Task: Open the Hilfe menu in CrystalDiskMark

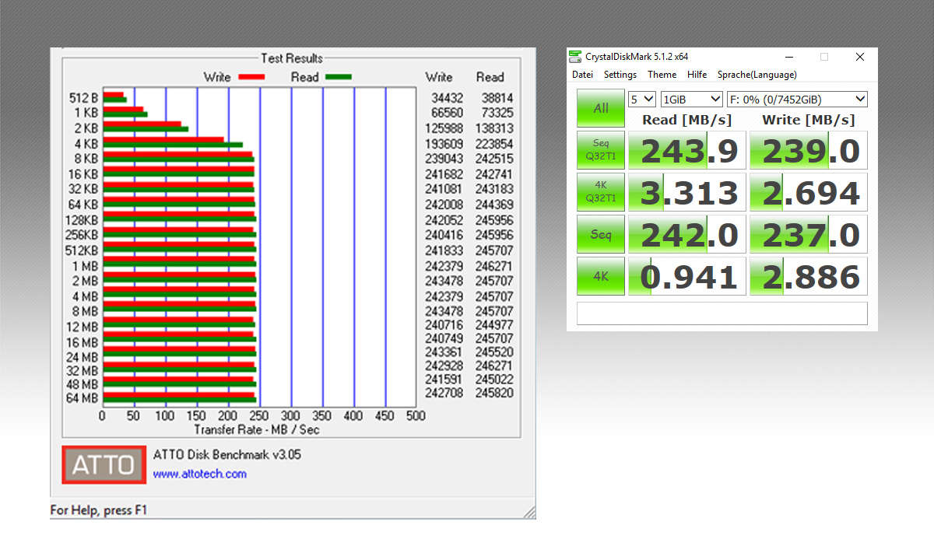Action: tap(697, 75)
